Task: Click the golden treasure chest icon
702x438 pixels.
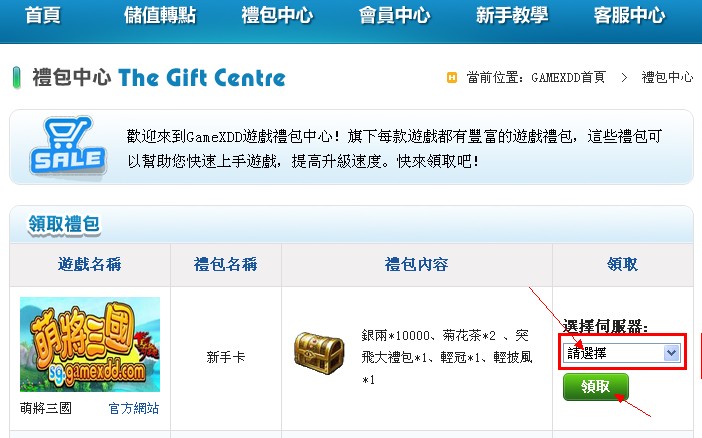Action: point(319,356)
